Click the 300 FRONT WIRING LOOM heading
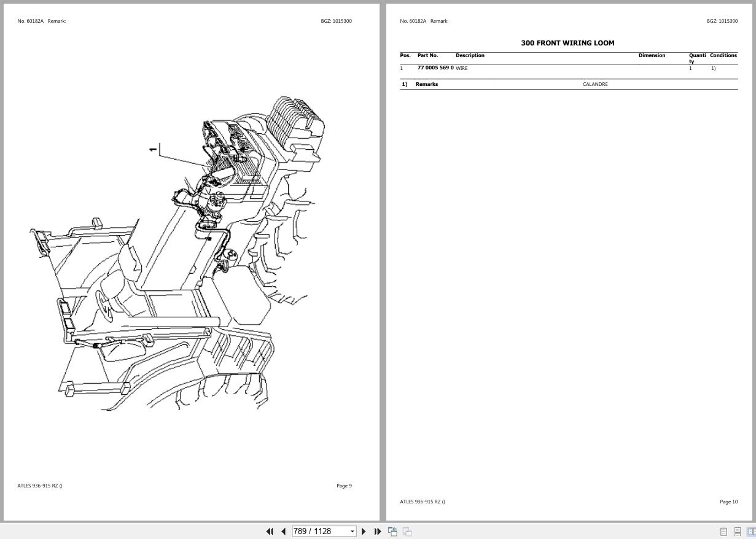756x539 pixels. 567,43
